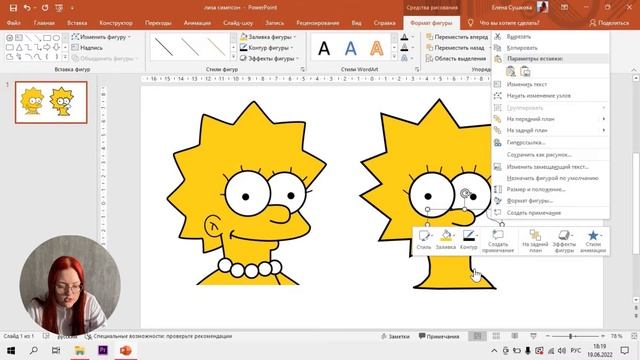Open Заливка фигуры fill dropdown

pyautogui.click(x=268, y=37)
